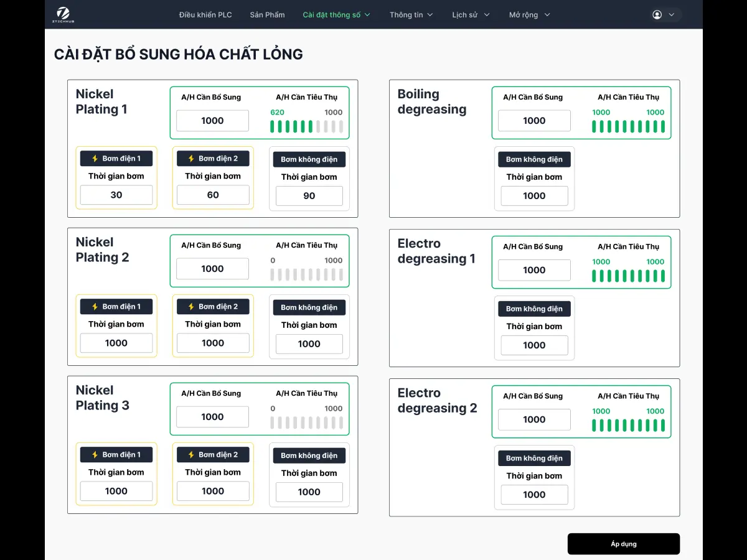Edit pump time in Electro degreasing 1
The image size is (747, 560).
point(534,345)
